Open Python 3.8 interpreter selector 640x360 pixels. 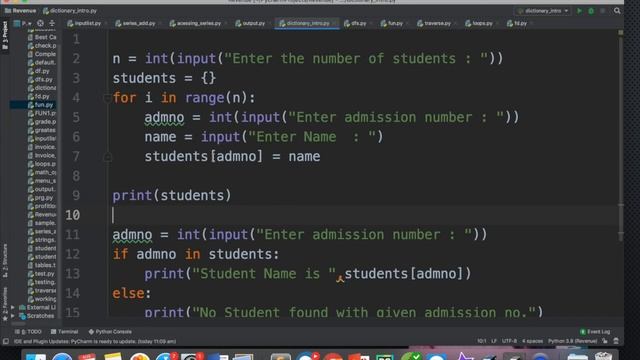tap(572, 341)
